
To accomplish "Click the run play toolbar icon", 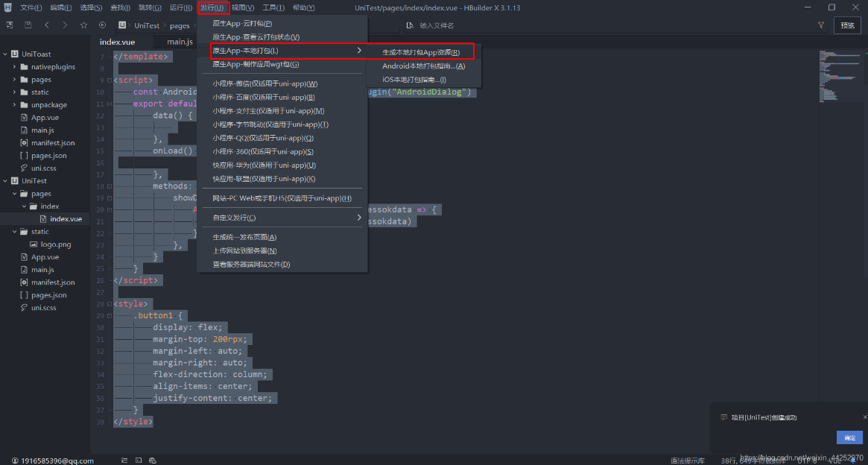I will (x=102, y=25).
